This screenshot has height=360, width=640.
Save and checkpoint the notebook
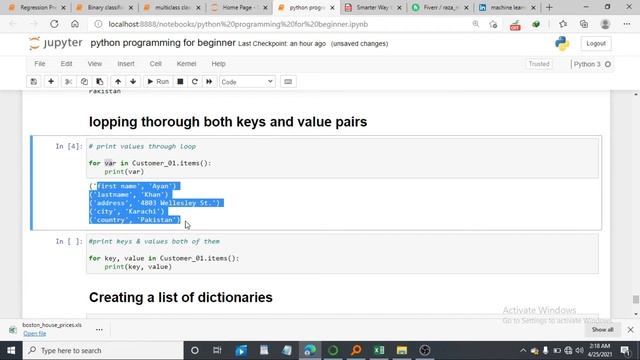(x=33, y=82)
